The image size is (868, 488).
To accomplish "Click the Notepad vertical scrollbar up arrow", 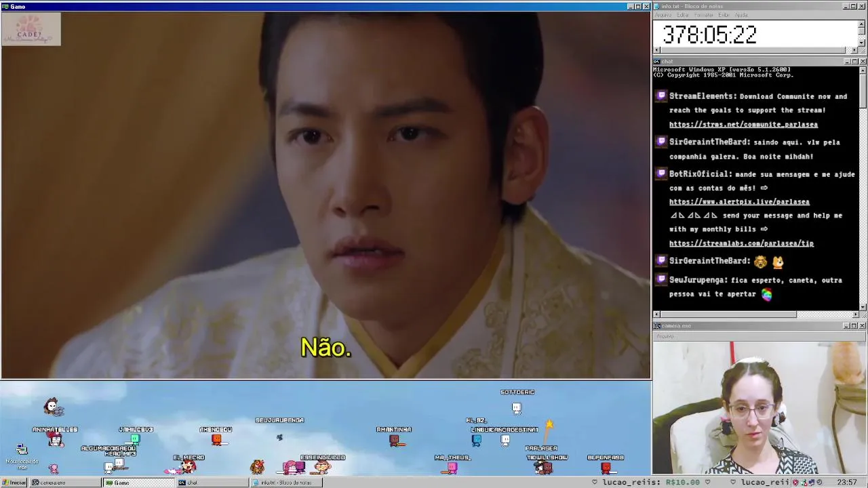I will point(862,24).
